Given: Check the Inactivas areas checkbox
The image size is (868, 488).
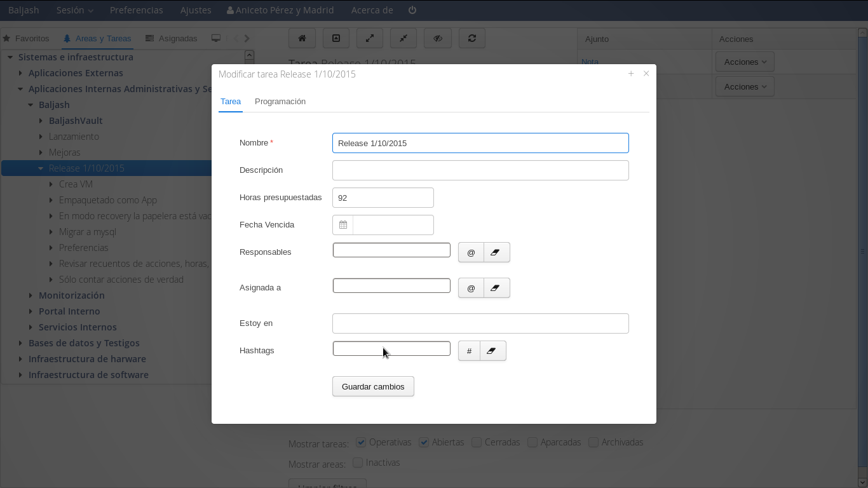Looking at the screenshot, I should point(358,463).
